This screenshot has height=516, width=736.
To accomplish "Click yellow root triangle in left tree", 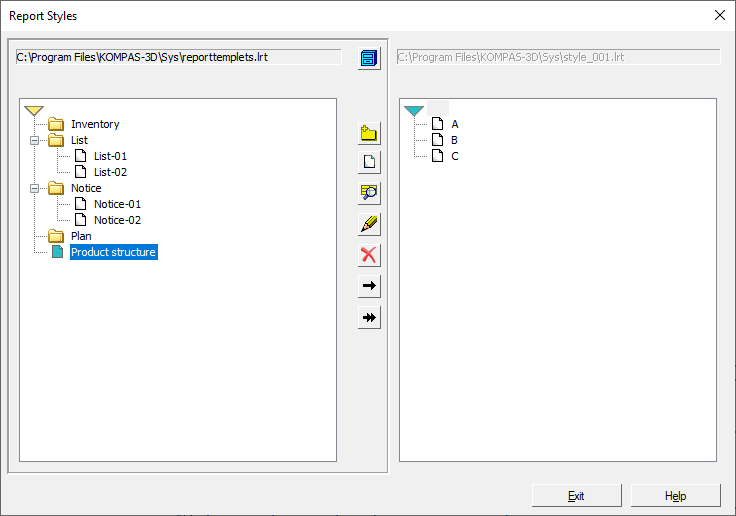I will [34, 110].
